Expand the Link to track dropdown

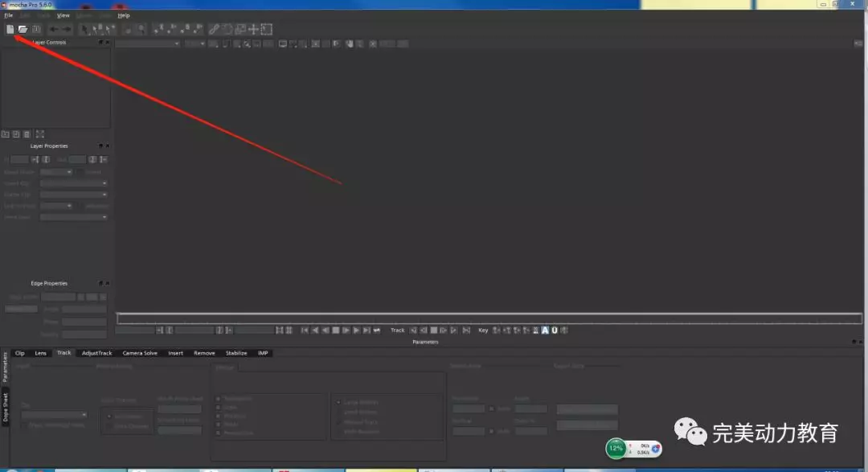[x=56, y=206]
